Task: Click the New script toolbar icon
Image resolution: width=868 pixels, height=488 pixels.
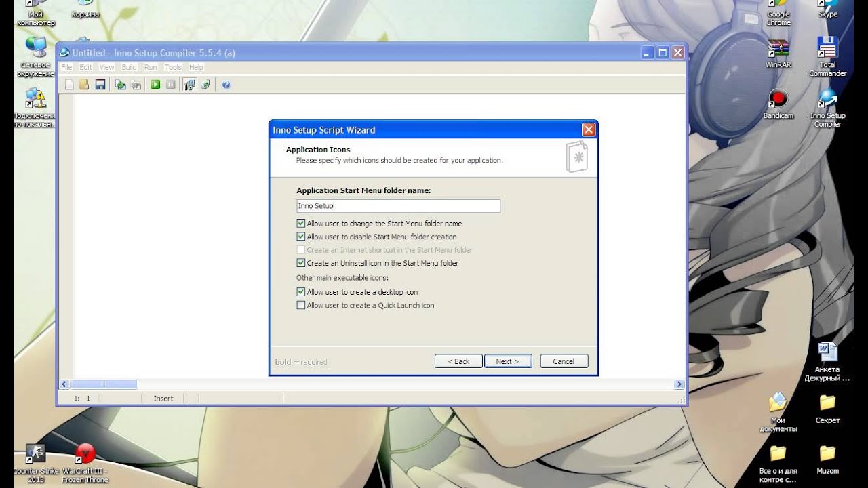Action: coord(68,85)
